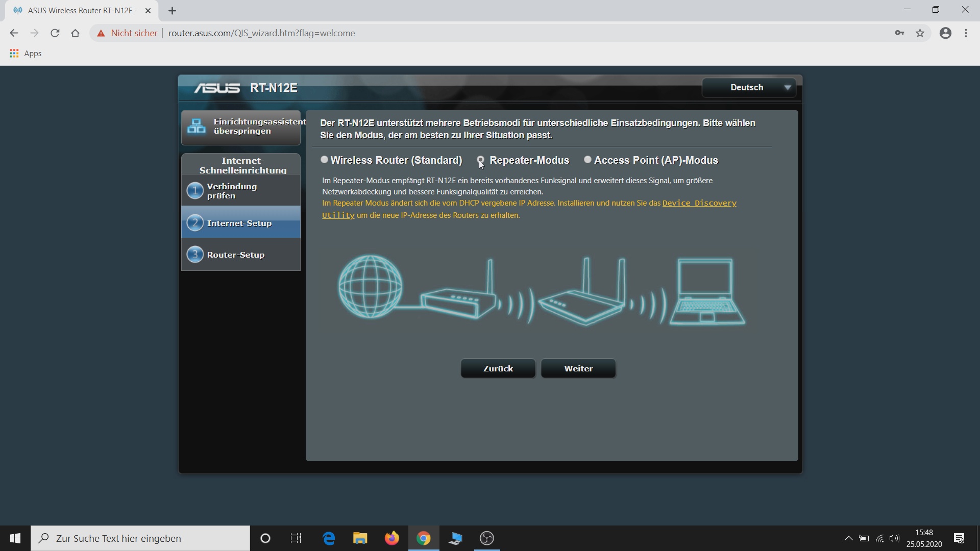Viewport: 980px width, 551px height.
Task: Click the Nicht sicher security warning
Action: (x=127, y=33)
